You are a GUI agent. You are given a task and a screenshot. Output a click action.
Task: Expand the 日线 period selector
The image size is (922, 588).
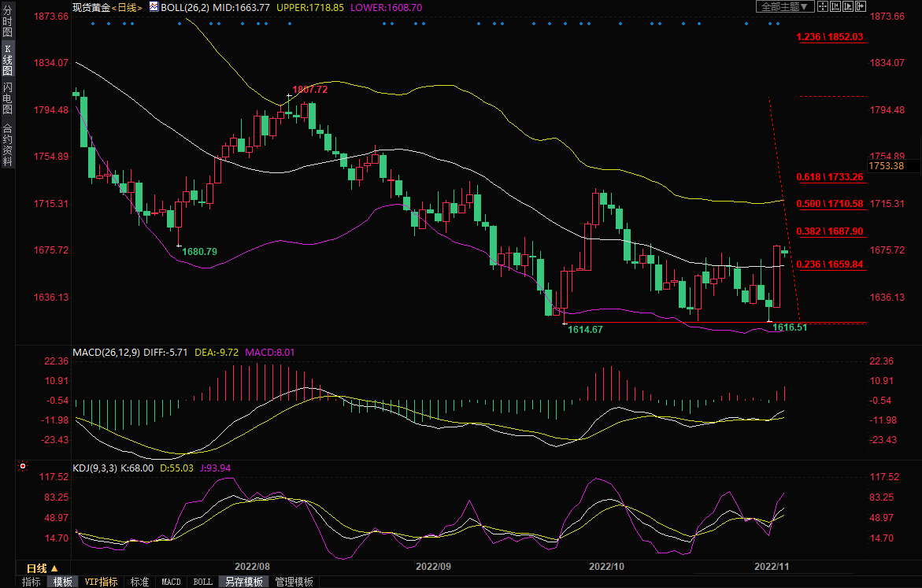click(43, 568)
